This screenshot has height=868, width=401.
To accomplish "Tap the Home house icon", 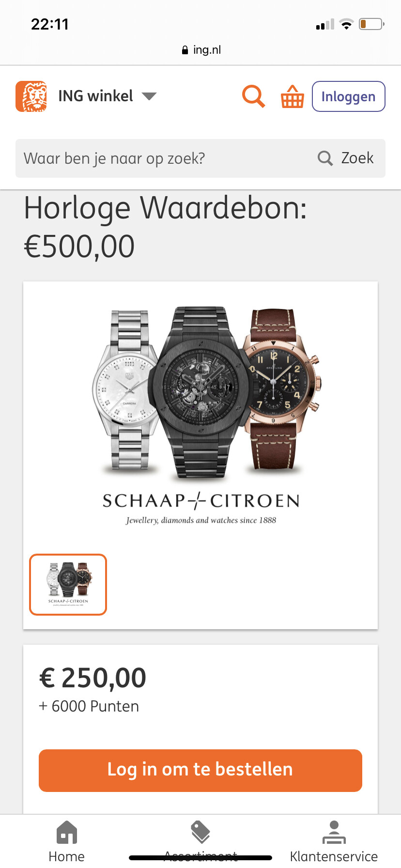I will tap(67, 832).
